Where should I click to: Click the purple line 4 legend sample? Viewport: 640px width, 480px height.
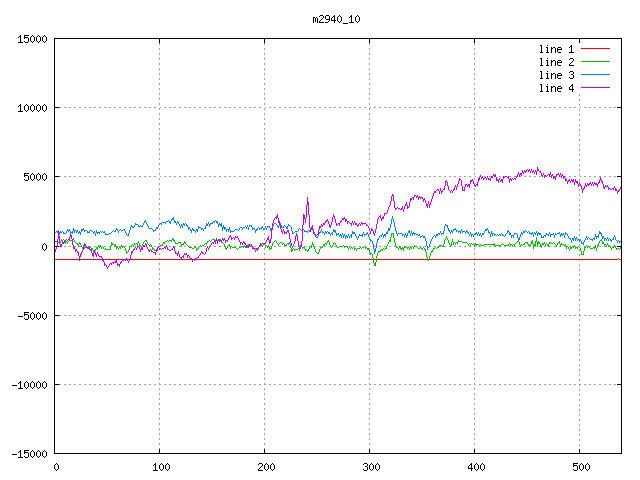pos(595,88)
